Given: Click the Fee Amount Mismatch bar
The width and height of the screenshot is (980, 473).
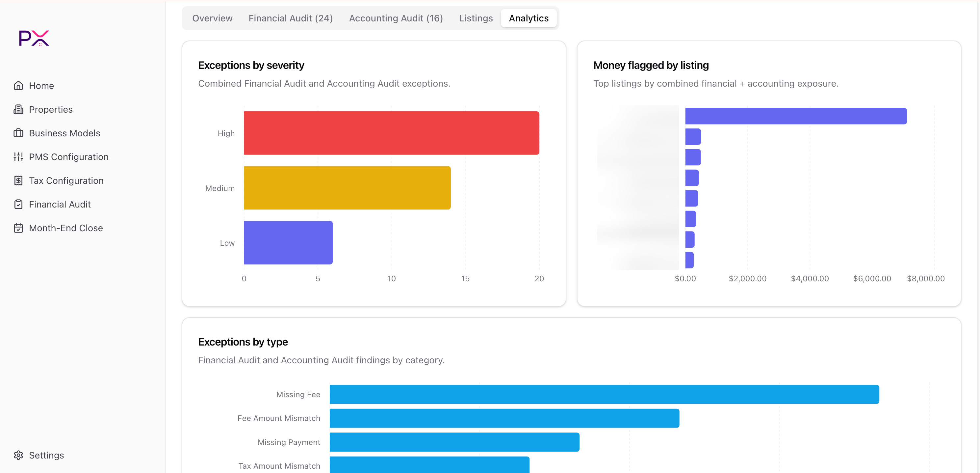Looking at the screenshot, I should 504,418.
